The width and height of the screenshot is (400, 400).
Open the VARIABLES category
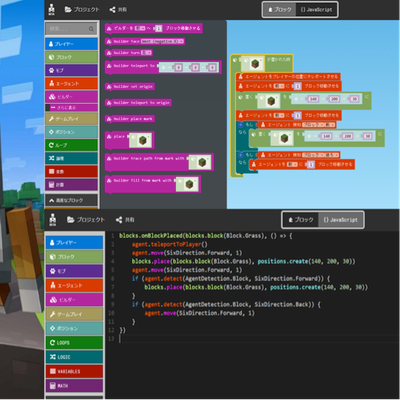click(x=74, y=371)
